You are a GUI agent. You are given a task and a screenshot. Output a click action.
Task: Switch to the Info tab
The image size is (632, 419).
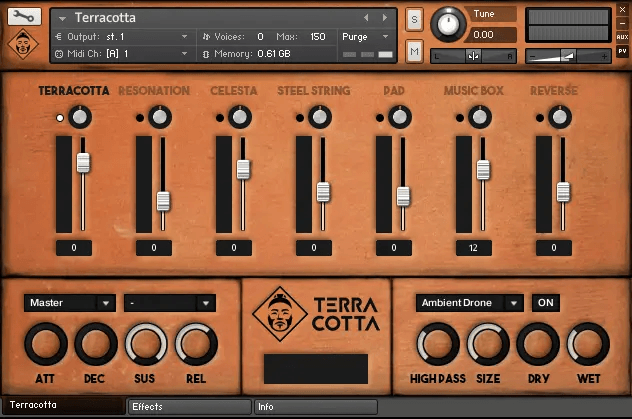[316, 407]
